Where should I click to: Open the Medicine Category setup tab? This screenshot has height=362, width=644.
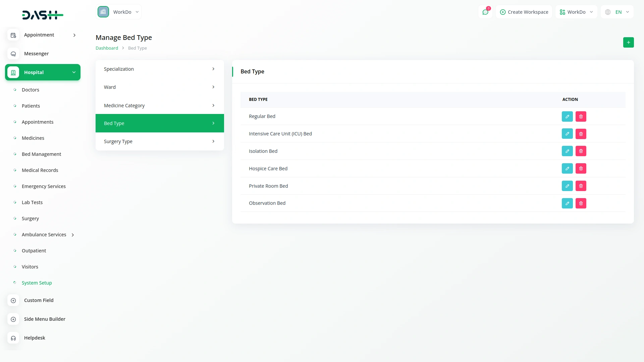pos(160,105)
